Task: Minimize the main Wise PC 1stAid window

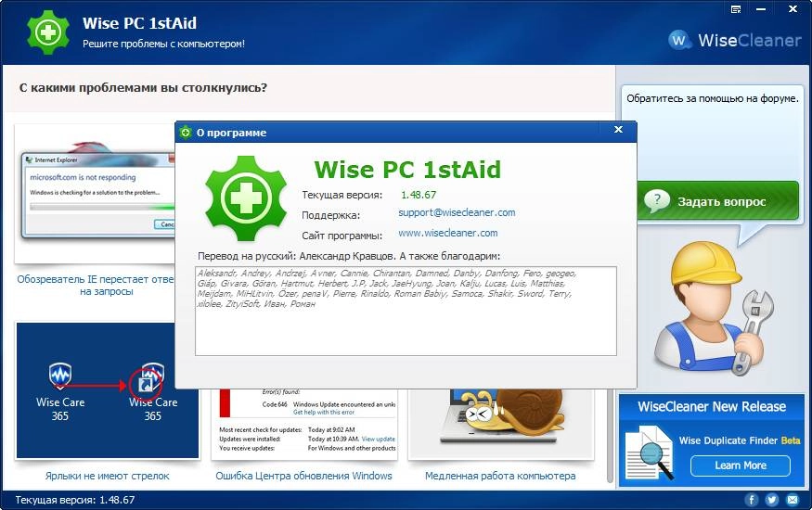Action: point(761,9)
